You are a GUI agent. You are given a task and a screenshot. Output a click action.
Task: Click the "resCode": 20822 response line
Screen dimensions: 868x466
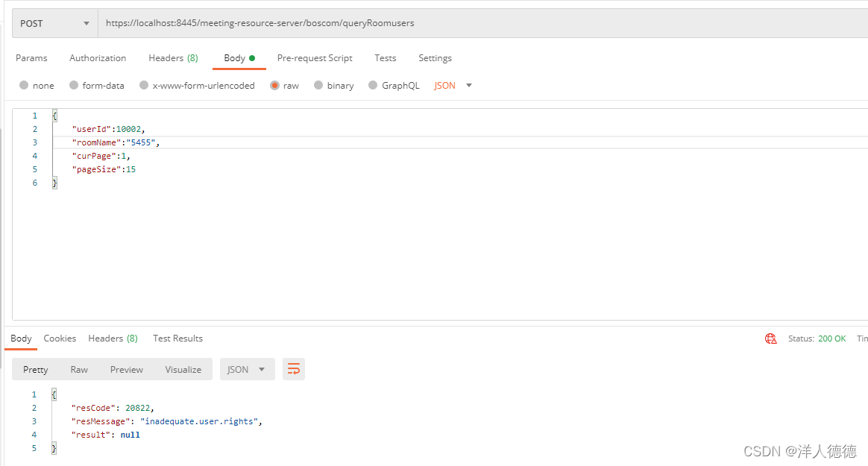coord(113,408)
